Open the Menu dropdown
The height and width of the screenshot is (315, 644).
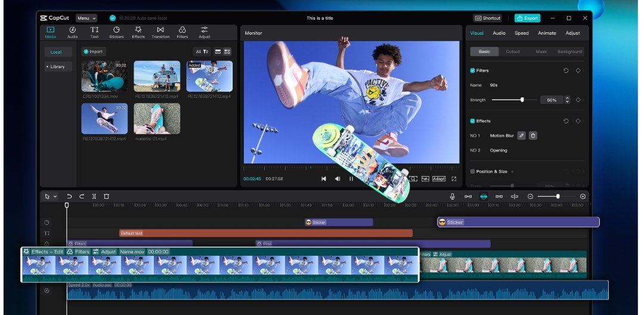[x=86, y=18]
